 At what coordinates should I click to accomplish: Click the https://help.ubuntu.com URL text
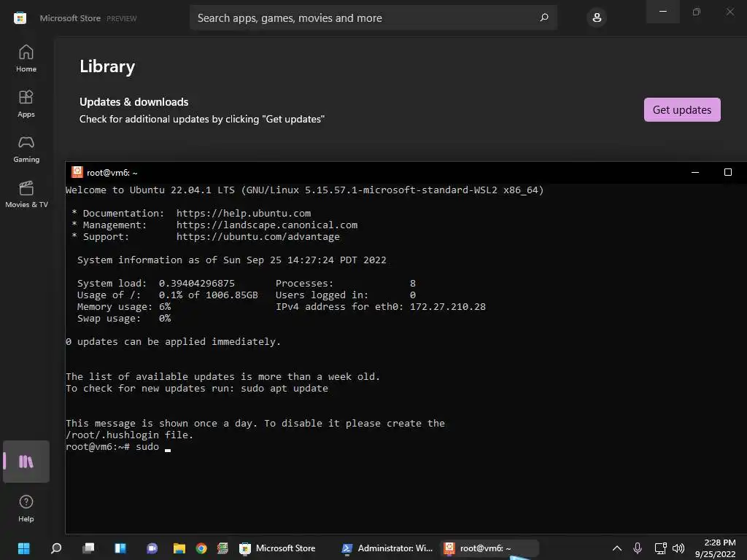coord(244,214)
